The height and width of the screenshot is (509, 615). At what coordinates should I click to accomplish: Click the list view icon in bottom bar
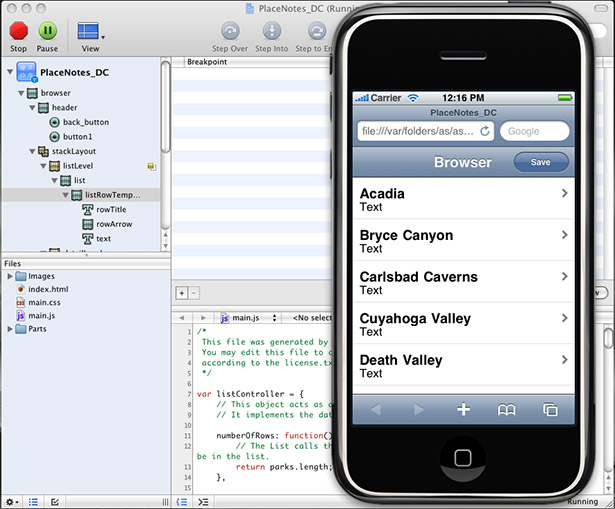click(x=33, y=502)
